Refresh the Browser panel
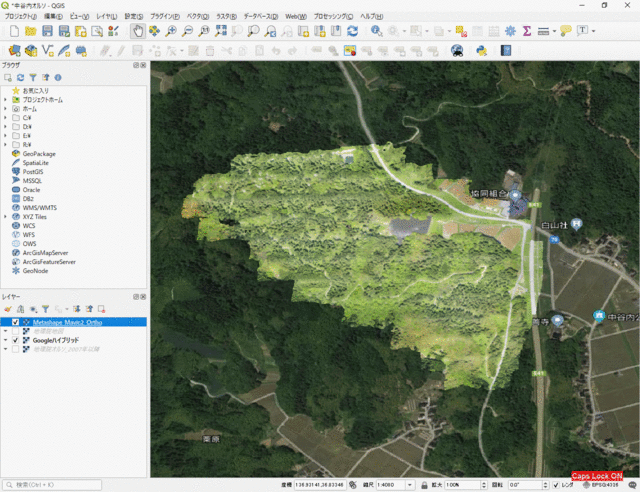 pos(20,78)
